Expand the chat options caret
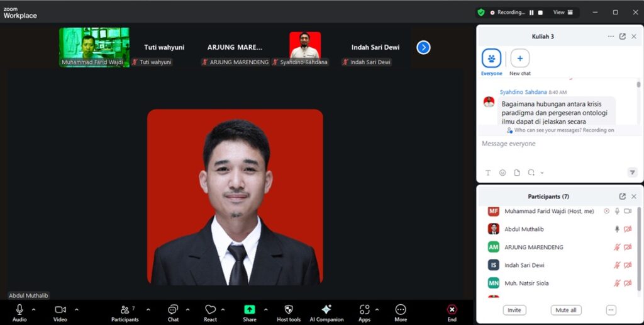The width and height of the screenshot is (644, 325). coord(187,309)
